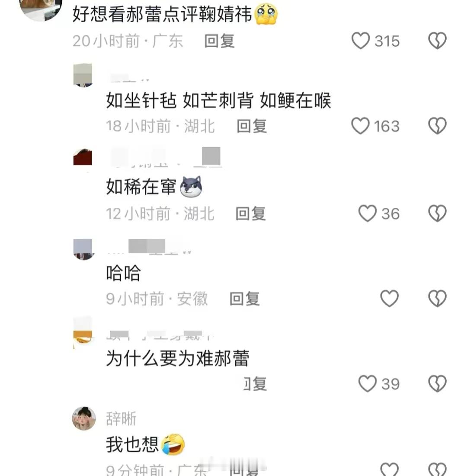Image resolution: width=467 pixels, height=476 pixels.
Task: Like the 如稀在窜 comment
Action: point(368,213)
